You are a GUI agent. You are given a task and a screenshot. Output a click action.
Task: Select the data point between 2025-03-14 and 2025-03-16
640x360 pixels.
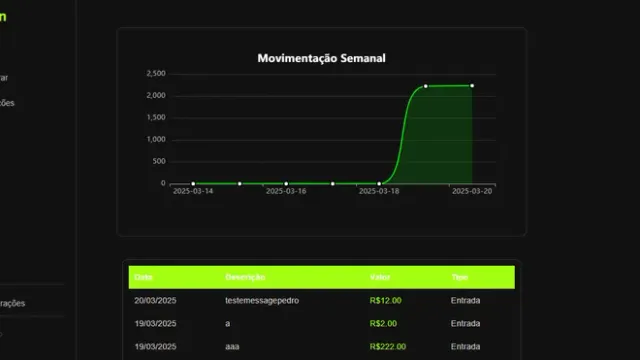[x=240, y=184]
